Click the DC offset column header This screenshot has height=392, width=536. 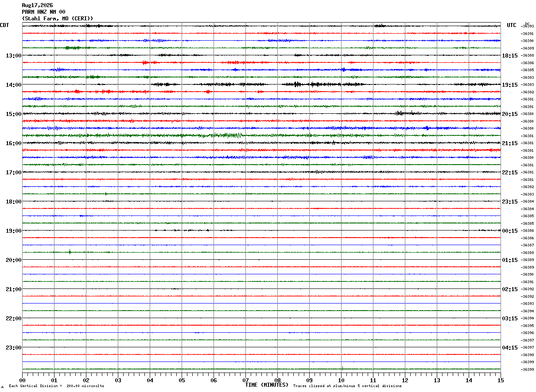coord(527,24)
